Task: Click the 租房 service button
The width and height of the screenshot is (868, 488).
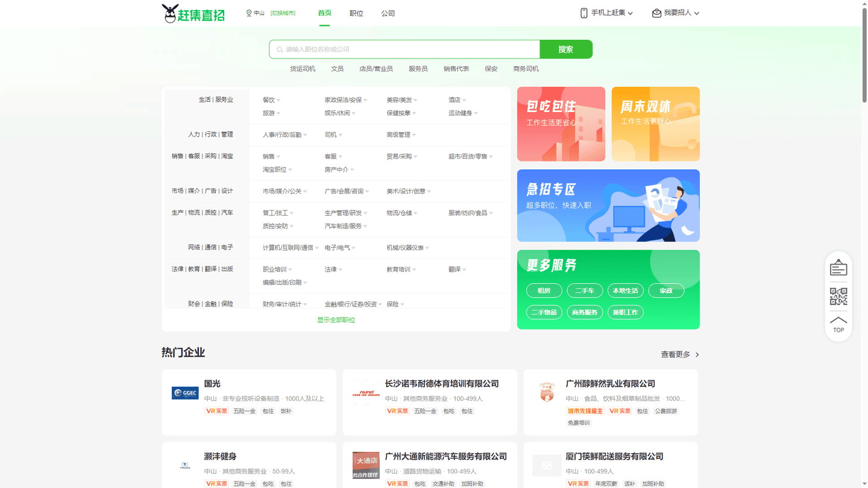Action: tap(544, 291)
